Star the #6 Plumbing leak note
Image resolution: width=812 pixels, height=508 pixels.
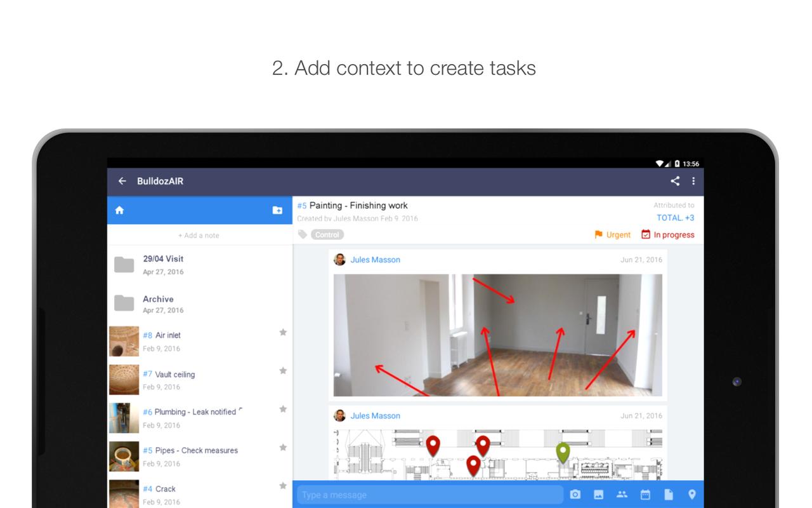[283, 409]
